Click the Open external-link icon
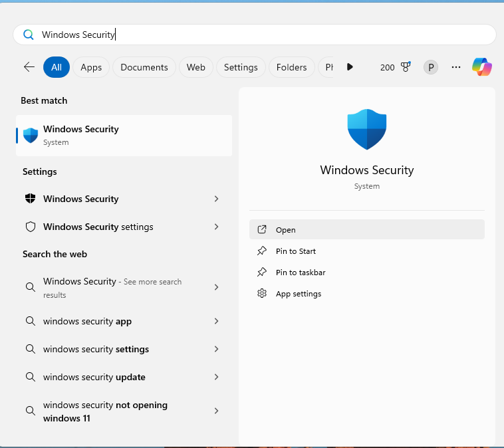 point(262,229)
